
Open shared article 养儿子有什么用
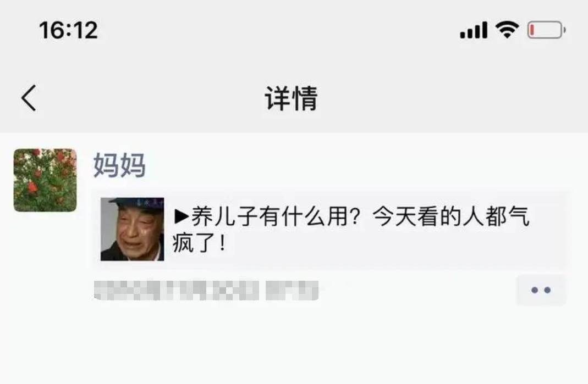[329, 229]
